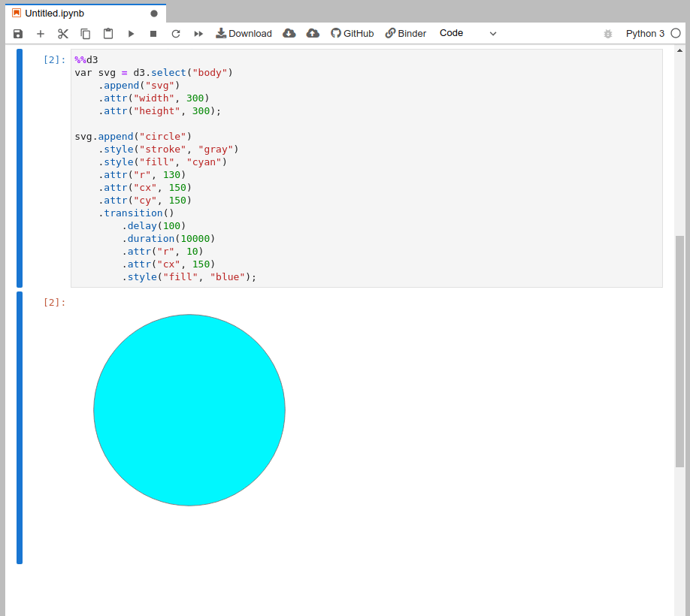The image size is (690, 616).
Task: Collapse output using its blue bar
Action: point(20,427)
